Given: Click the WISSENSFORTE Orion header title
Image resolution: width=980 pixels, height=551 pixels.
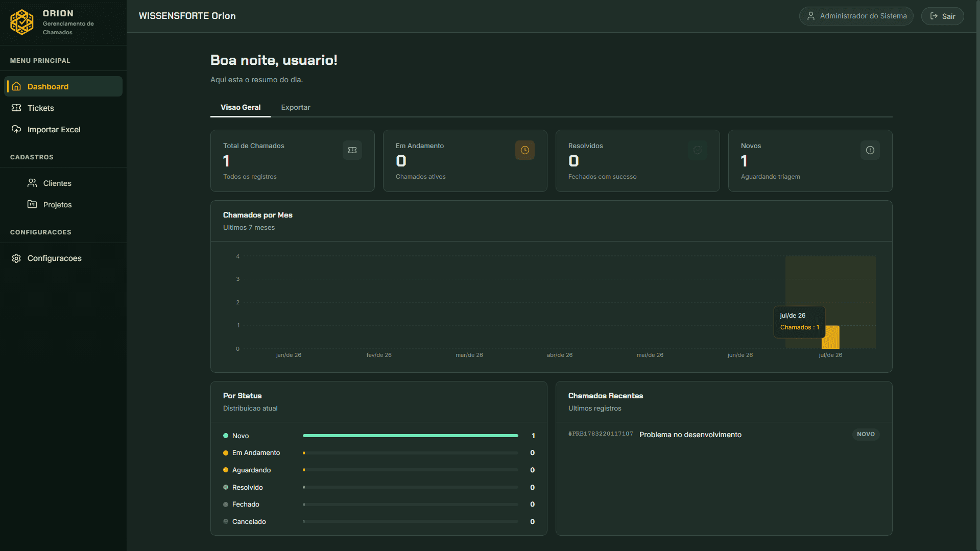Looking at the screenshot, I should click(x=187, y=16).
